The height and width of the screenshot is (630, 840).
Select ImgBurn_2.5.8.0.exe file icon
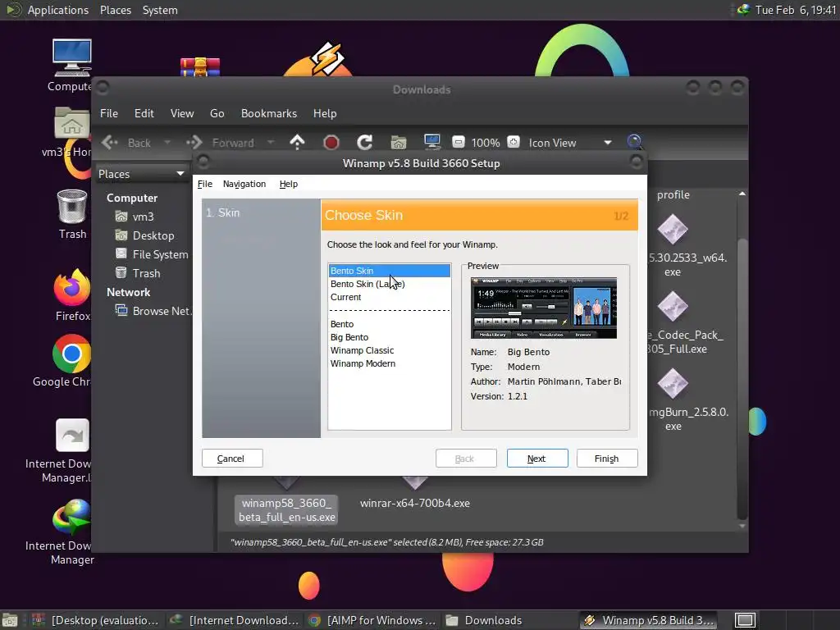673,384
